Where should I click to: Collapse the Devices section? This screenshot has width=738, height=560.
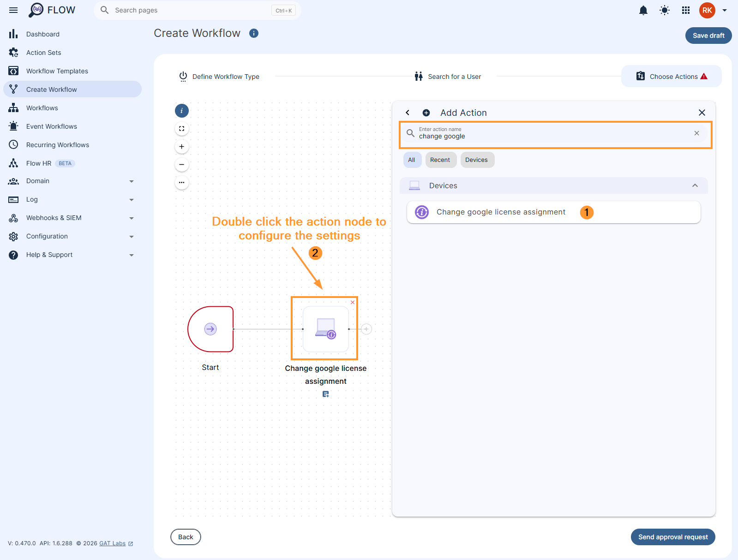[695, 185]
